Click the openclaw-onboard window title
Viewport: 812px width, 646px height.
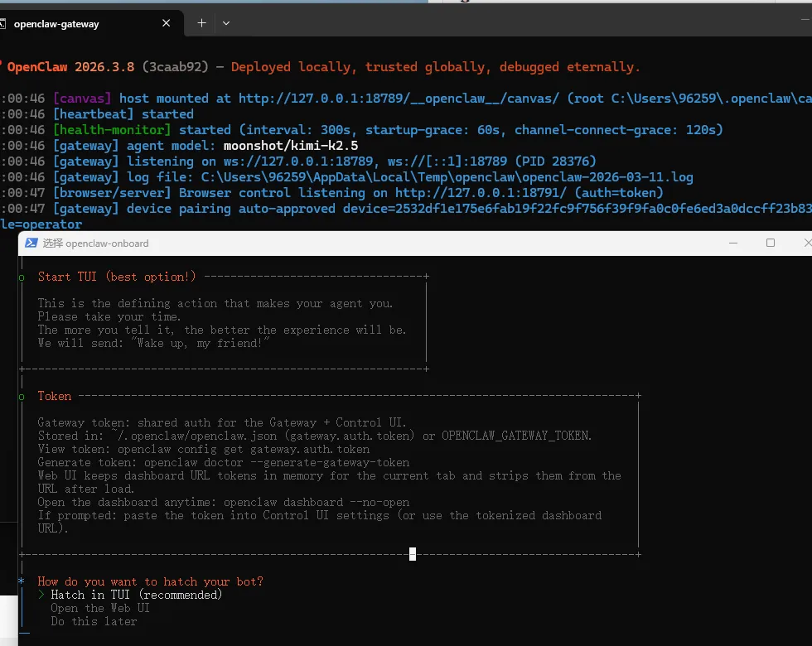[x=96, y=243]
